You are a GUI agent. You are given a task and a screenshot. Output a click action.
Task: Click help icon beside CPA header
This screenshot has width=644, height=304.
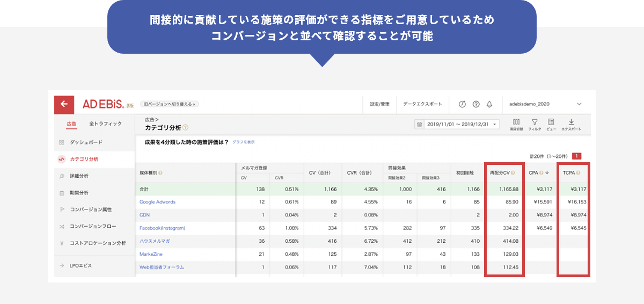pos(541,173)
